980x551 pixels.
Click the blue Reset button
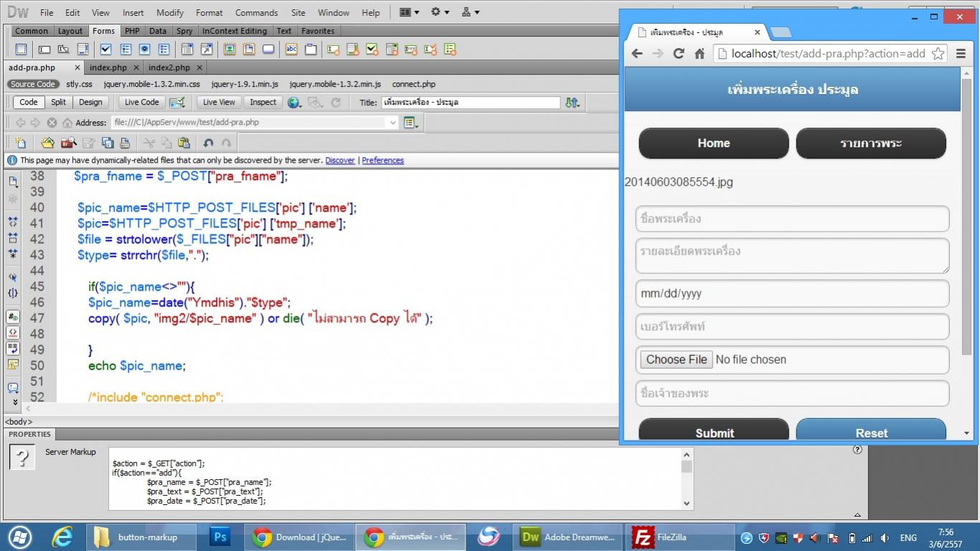[871, 430]
